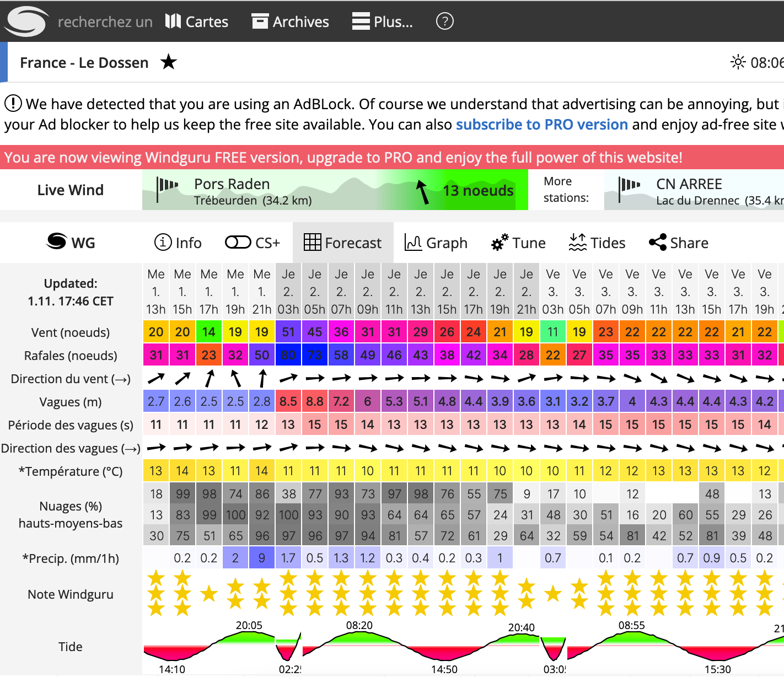Click the Updated 1.11. 17:46 CET text
This screenshot has width=784, height=677.
tap(71, 292)
